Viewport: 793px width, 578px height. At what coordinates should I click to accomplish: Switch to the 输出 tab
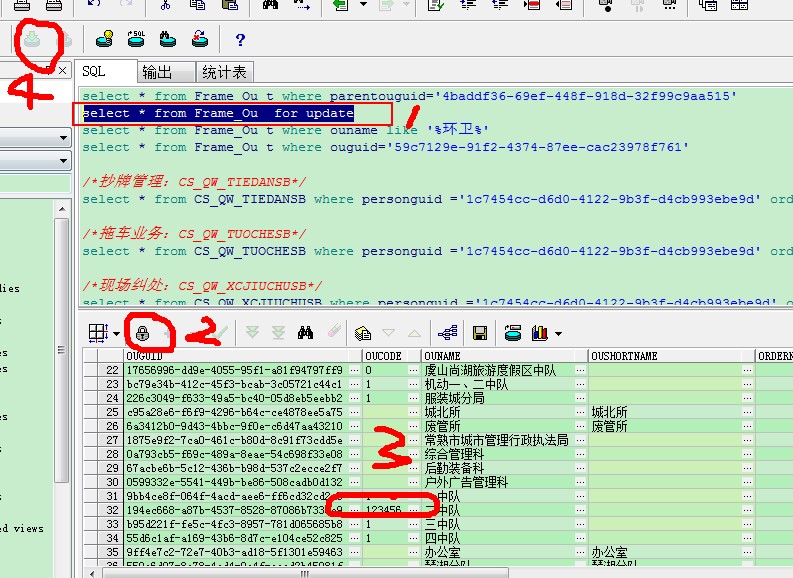pos(156,72)
